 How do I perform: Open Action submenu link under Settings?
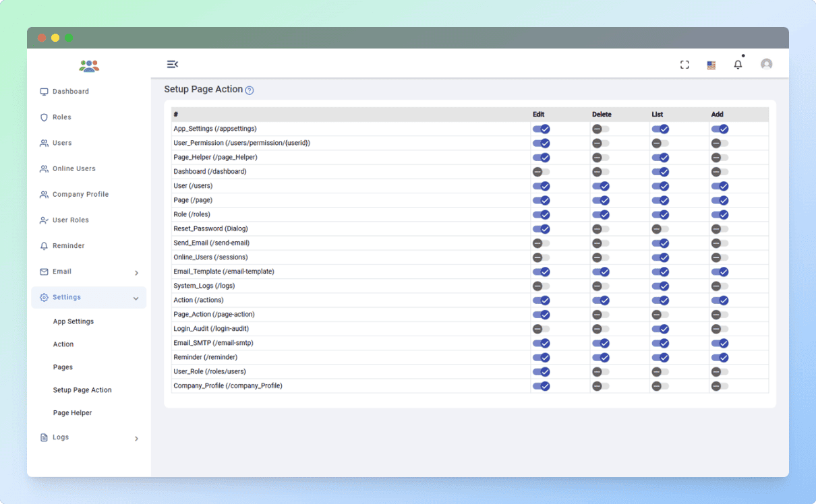[63, 344]
